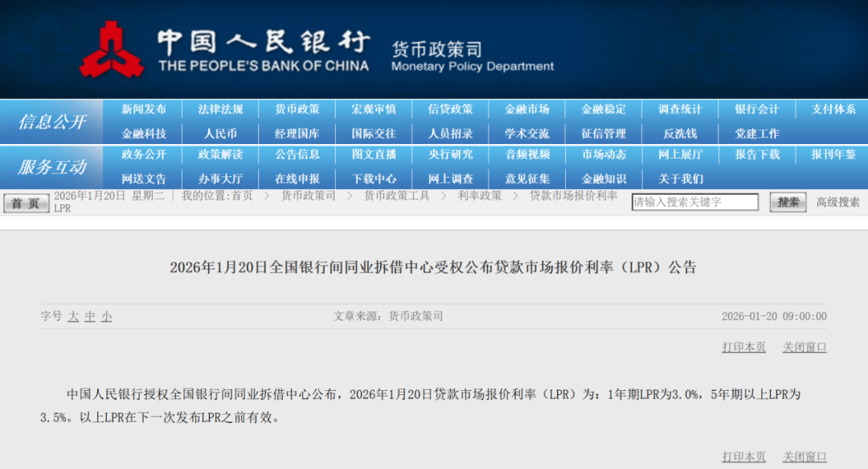This screenshot has height=469, width=868.
Task: Click the 信息公开 section header
Action: (52, 121)
